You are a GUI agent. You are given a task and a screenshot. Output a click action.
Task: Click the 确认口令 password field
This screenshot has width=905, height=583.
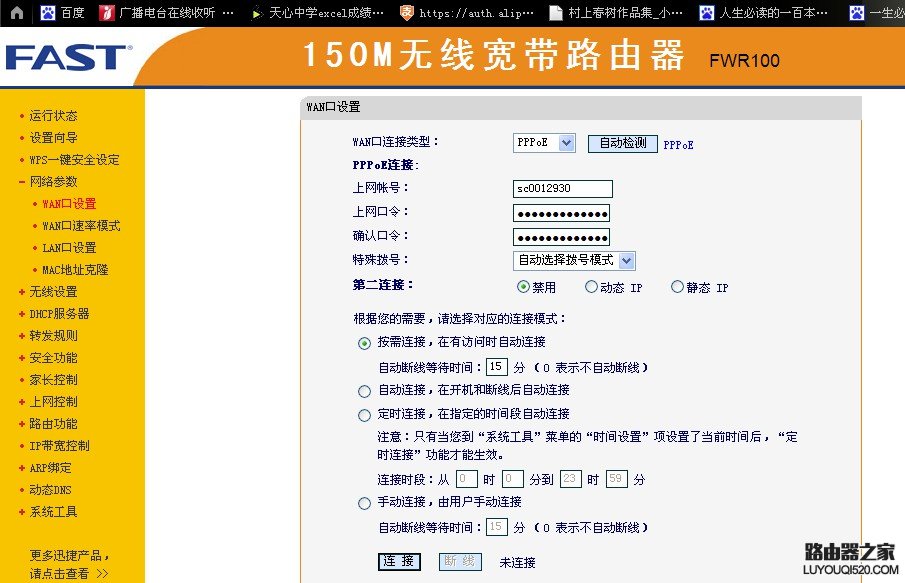coord(561,237)
